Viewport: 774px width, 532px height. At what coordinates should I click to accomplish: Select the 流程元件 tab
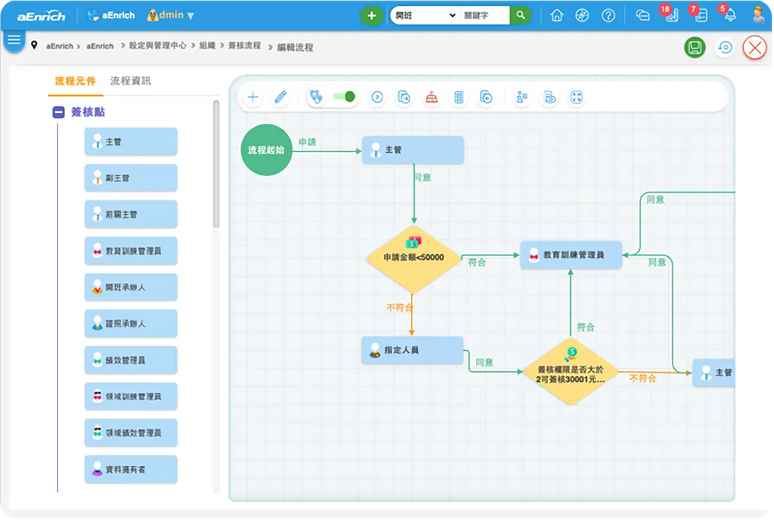[x=75, y=81]
